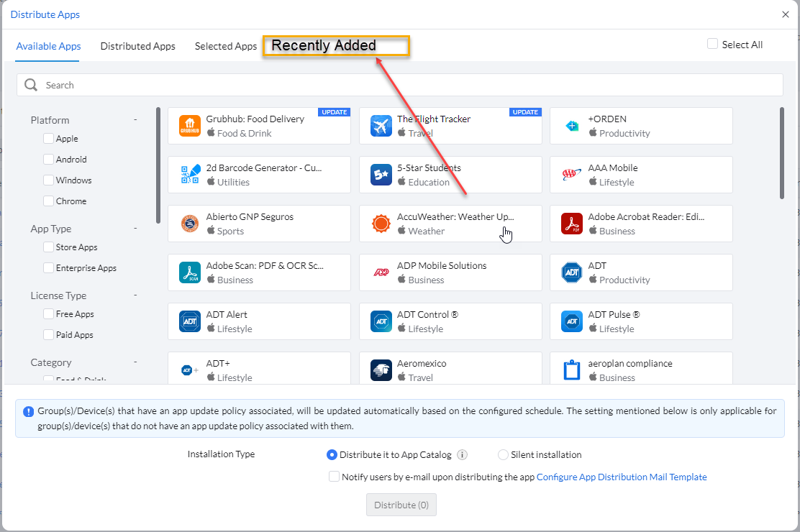Click the aeroplan compliance clipboard icon
Image resolution: width=800 pixels, height=532 pixels.
click(572, 370)
